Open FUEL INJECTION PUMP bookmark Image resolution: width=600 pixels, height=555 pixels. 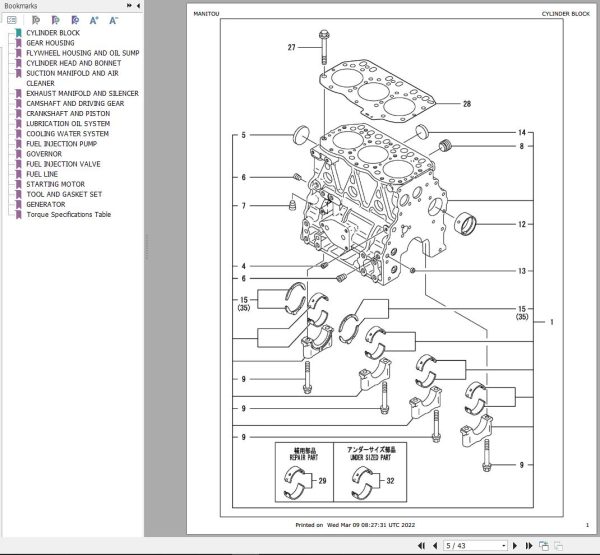61,144
